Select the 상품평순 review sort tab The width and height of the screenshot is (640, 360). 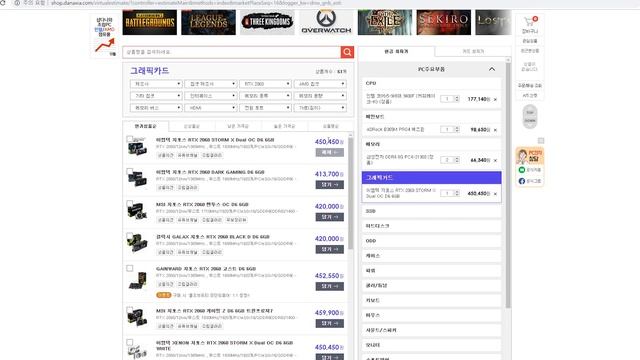[x=331, y=126]
